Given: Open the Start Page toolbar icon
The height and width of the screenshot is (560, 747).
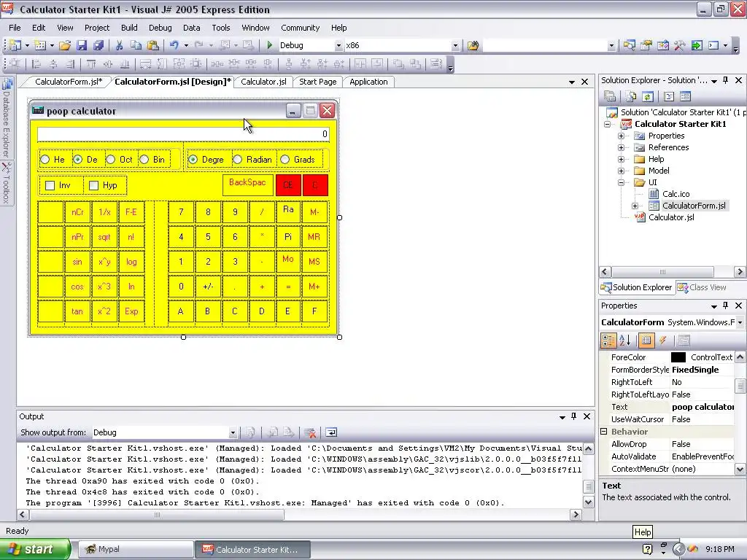Looking at the screenshot, I should click(697, 45).
